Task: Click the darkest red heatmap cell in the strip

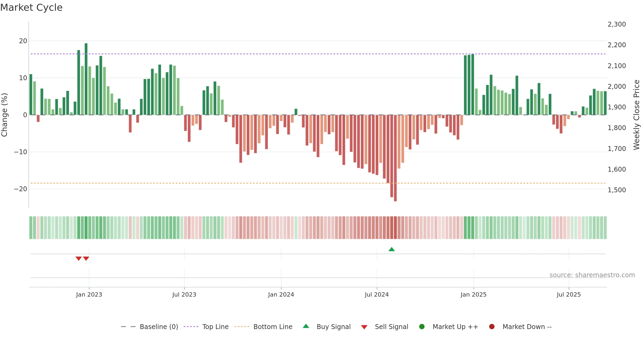Action: [395, 228]
